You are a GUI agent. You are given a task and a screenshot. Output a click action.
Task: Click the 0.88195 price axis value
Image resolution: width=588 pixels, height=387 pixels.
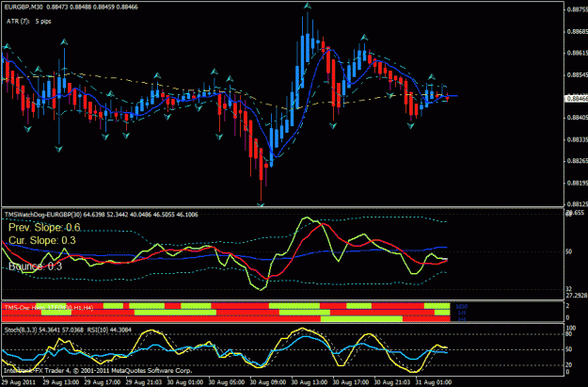click(x=577, y=184)
